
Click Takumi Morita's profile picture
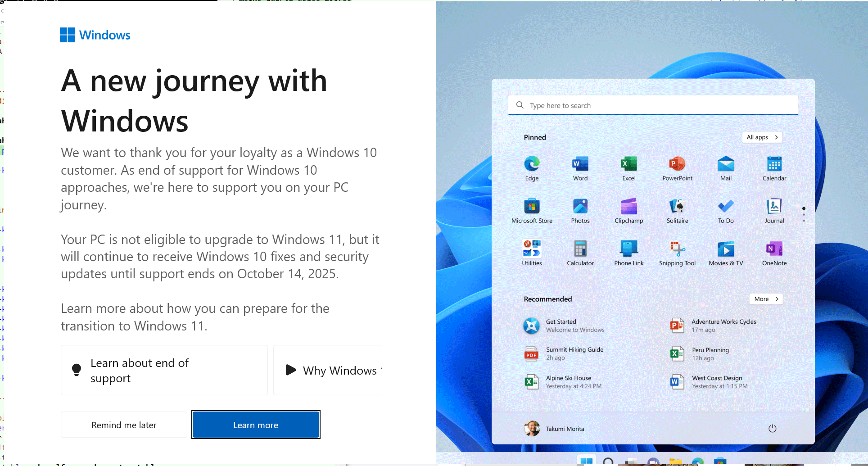click(532, 429)
